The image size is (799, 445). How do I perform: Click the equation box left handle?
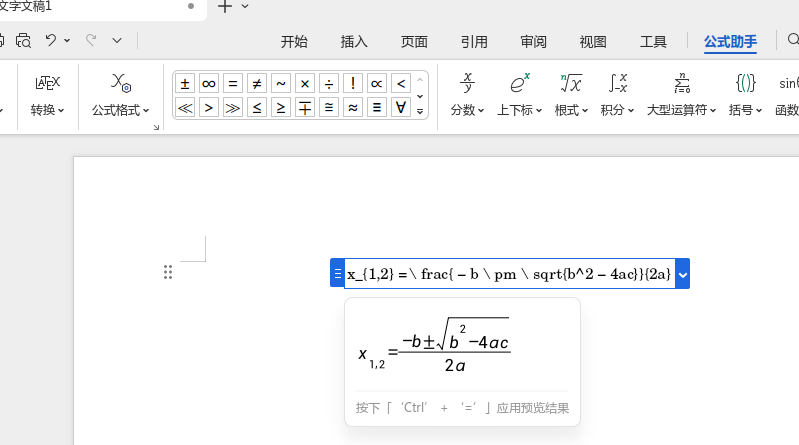click(x=337, y=274)
